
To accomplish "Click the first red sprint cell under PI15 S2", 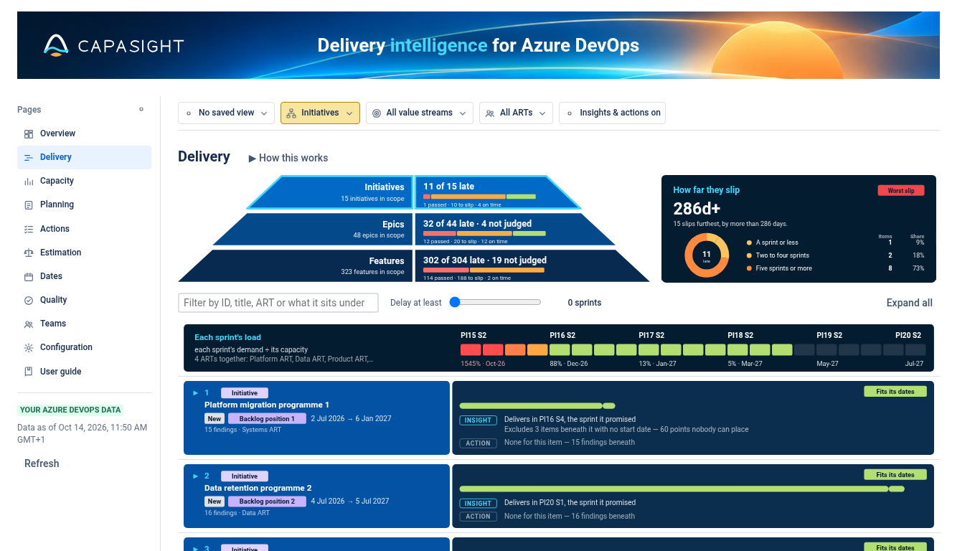I will [x=471, y=350].
